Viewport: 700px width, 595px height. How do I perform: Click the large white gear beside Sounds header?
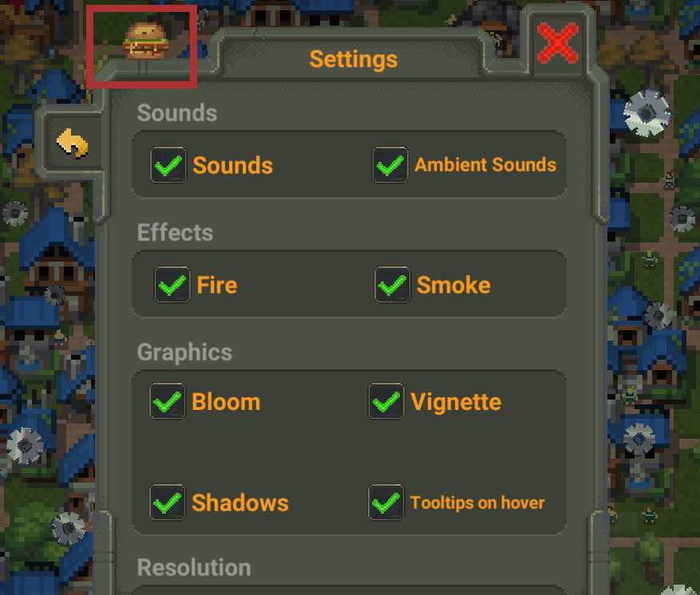(647, 112)
